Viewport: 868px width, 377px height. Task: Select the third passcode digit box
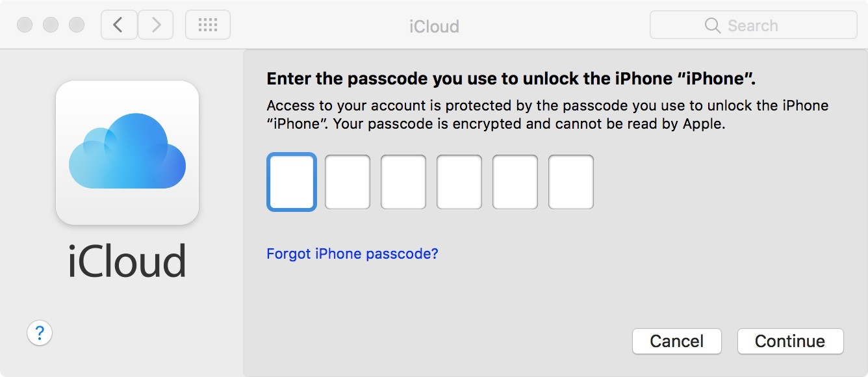[x=403, y=182]
